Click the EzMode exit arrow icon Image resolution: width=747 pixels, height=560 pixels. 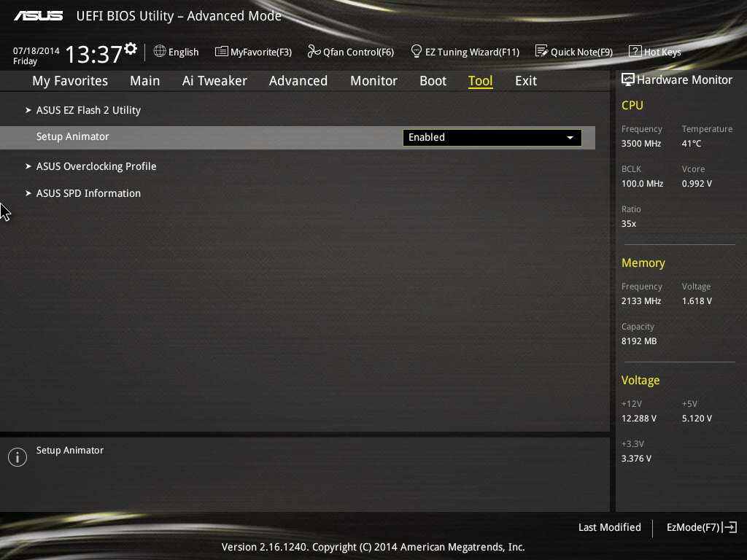(729, 527)
